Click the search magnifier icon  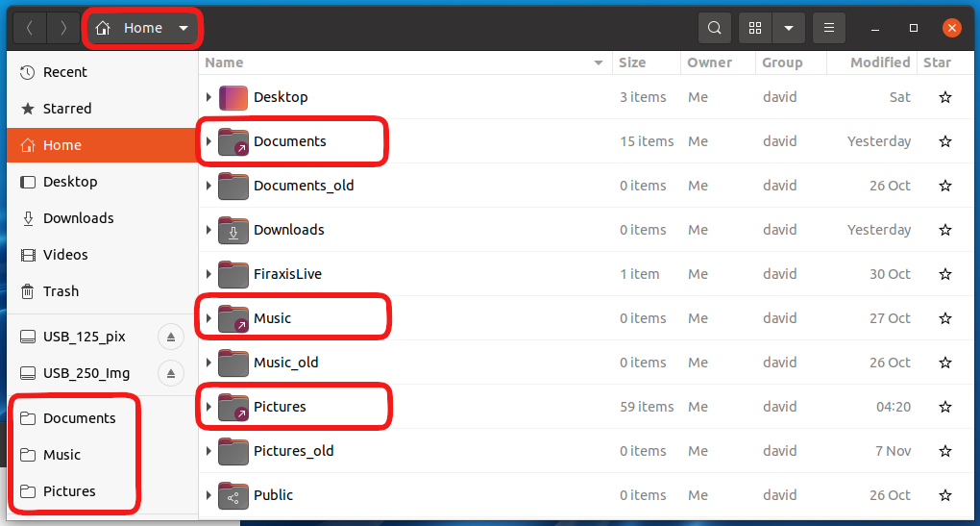click(x=714, y=28)
